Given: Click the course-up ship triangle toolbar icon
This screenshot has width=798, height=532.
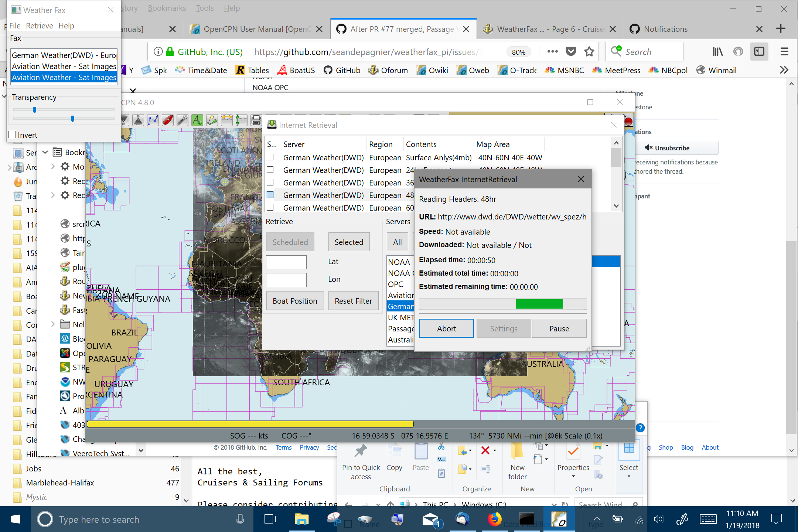Looking at the screenshot, I should coord(138,120).
